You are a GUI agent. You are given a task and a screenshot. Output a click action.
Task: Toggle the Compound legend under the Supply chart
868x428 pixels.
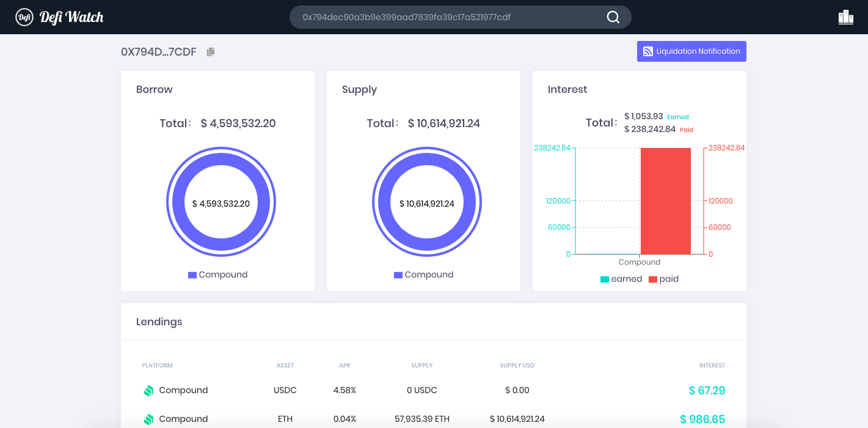(423, 275)
